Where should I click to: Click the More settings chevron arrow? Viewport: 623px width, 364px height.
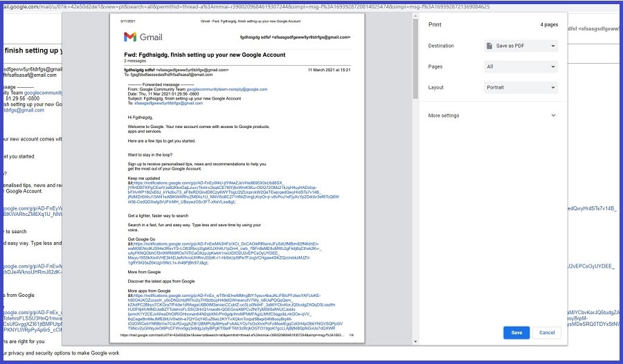[x=554, y=116]
